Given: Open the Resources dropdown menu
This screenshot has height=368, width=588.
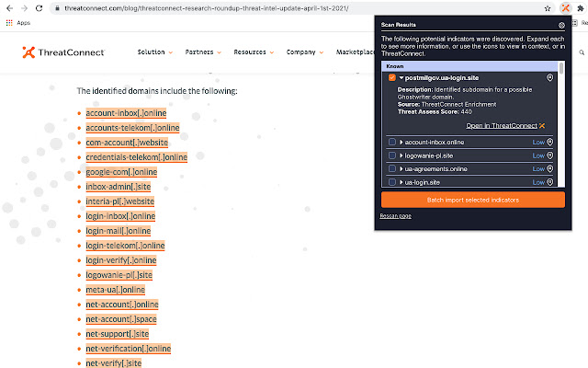Looking at the screenshot, I should tap(254, 52).
